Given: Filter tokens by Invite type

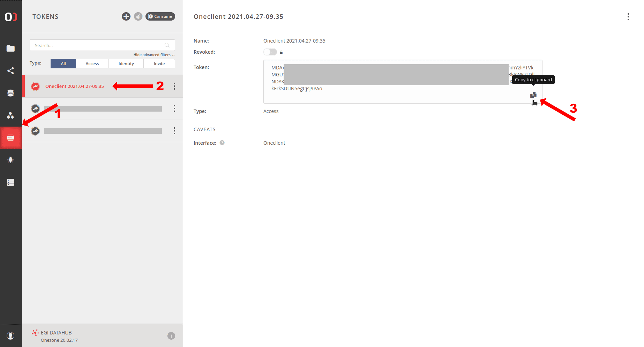Looking at the screenshot, I should pyautogui.click(x=159, y=63).
